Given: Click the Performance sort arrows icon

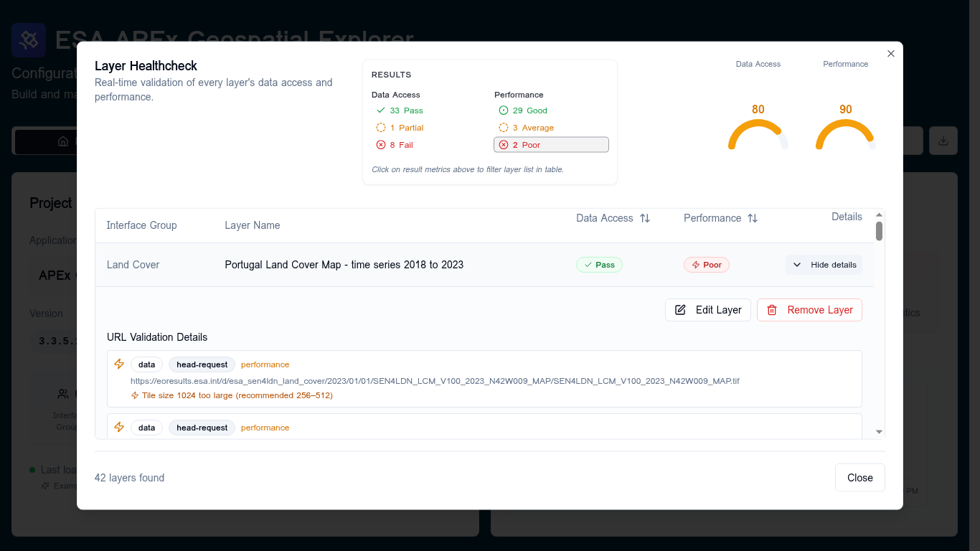Looking at the screenshot, I should pyautogui.click(x=753, y=218).
